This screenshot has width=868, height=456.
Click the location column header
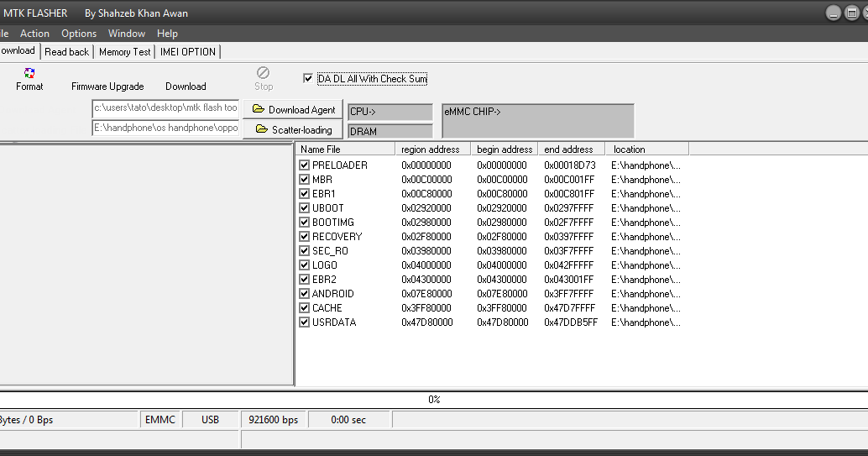(647, 149)
